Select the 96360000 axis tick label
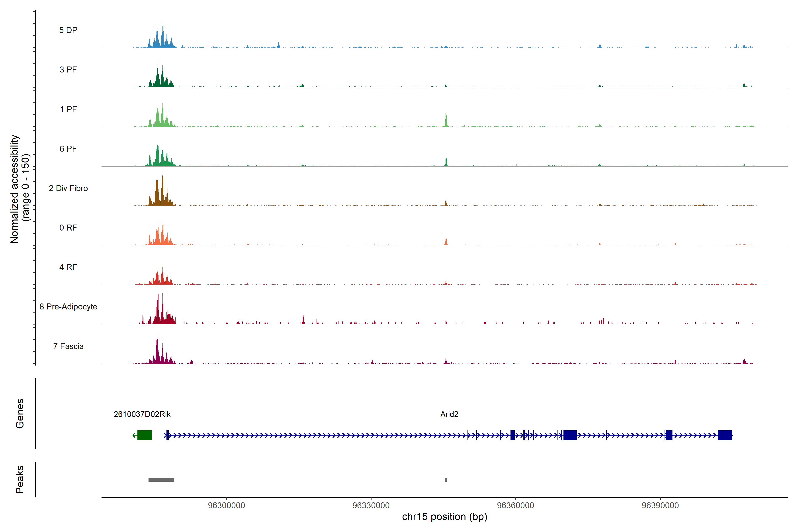Screen dimensions: 798x532 coord(515,506)
